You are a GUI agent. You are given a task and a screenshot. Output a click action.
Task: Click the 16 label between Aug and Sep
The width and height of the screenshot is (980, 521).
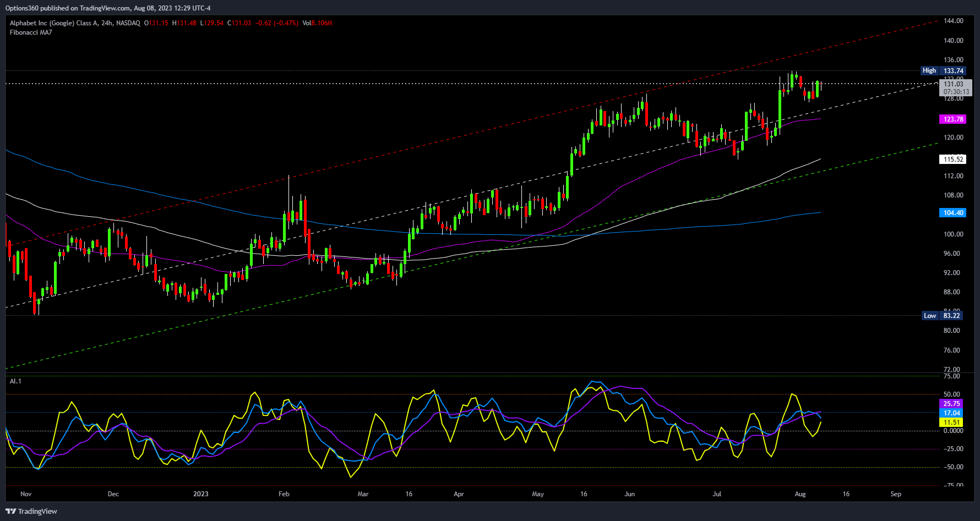pyautogui.click(x=846, y=494)
